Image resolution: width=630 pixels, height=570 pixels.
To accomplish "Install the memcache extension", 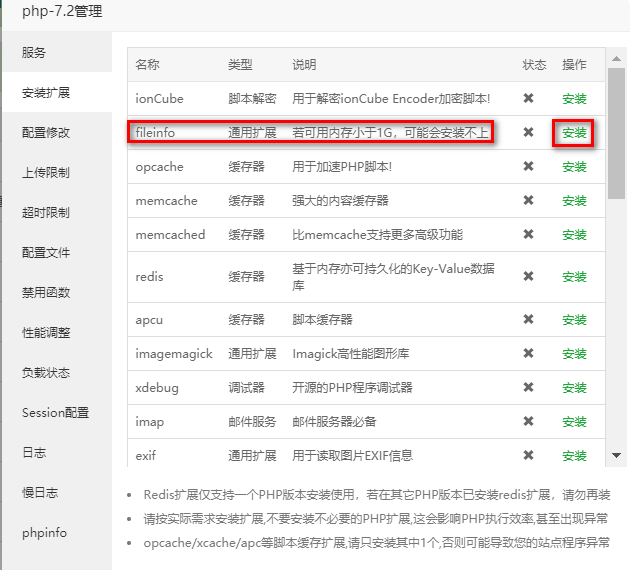I will (574, 200).
